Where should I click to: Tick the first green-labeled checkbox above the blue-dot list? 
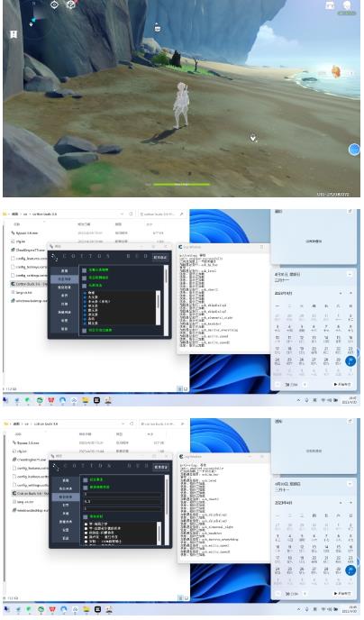[84, 270]
